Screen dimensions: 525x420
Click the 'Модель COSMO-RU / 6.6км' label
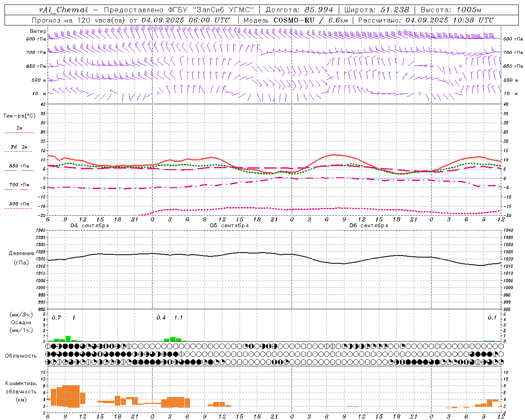pyautogui.click(x=296, y=20)
